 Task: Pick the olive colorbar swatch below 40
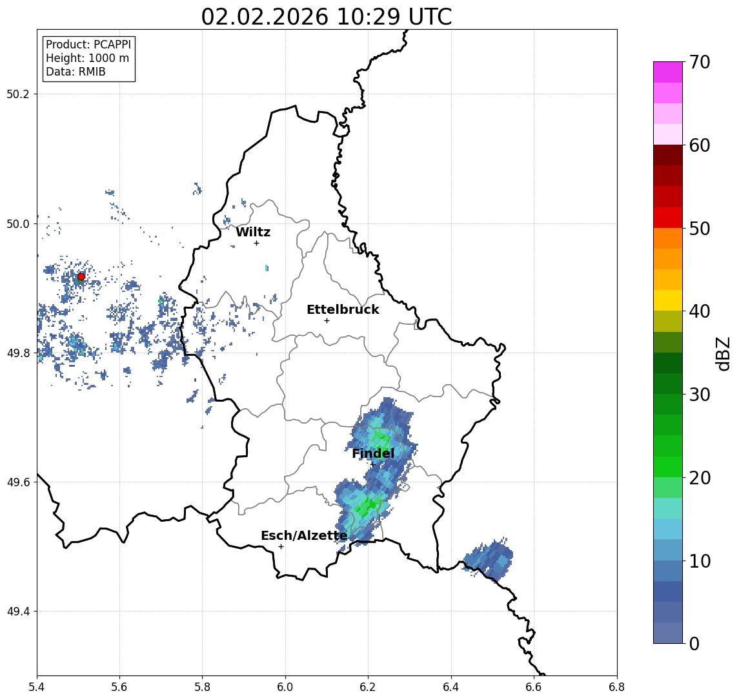pos(668,321)
